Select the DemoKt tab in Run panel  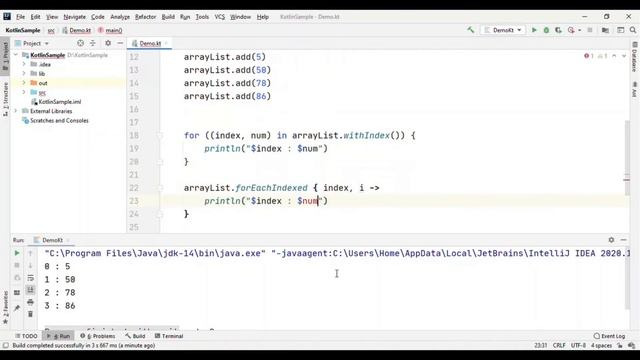point(52,240)
